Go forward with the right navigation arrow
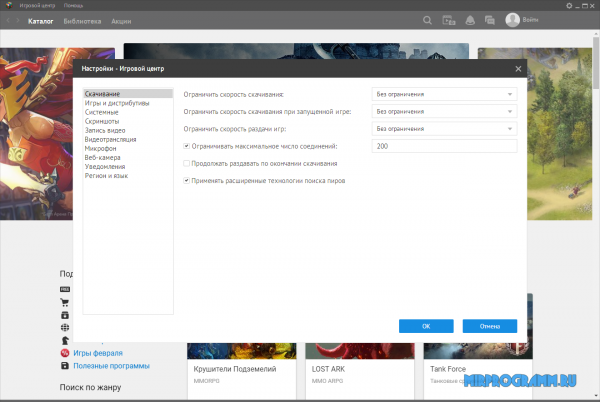Image resolution: width=600 pixels, height=402 pixels. [18, 21]
